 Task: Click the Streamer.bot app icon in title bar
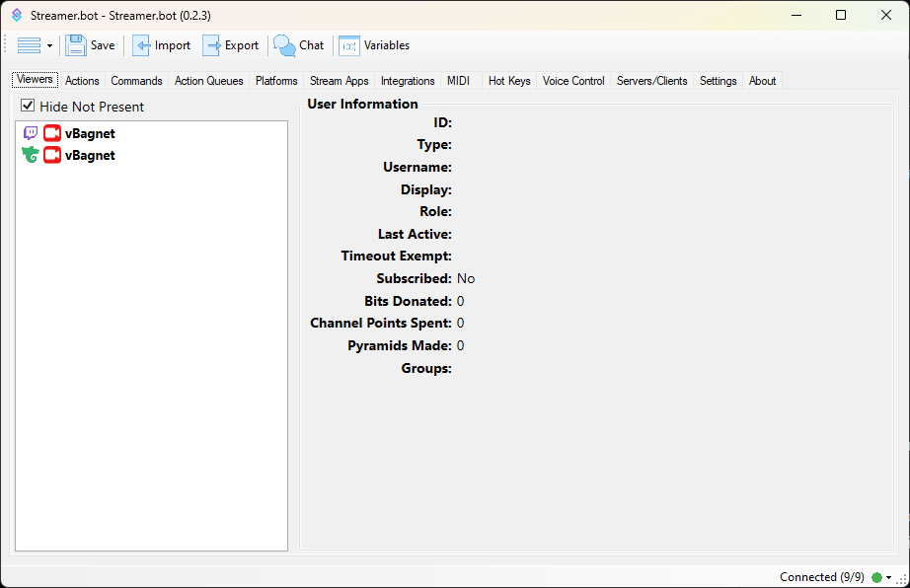coord(17,15)
